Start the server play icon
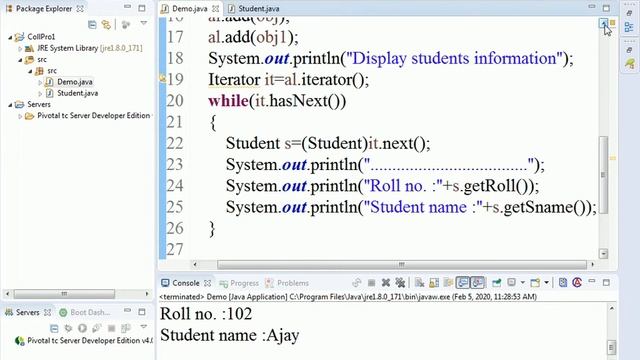The image size is (640, 360). [82, 328]
